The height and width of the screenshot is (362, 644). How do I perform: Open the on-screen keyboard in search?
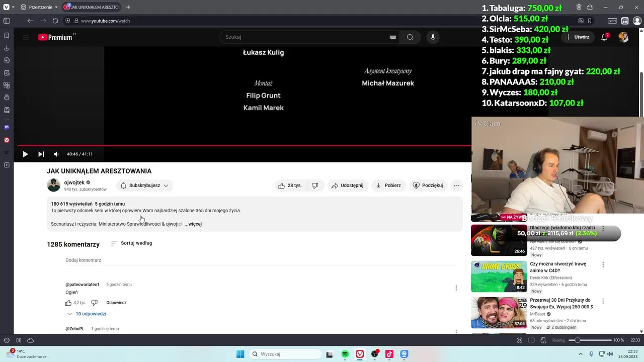(393, 37)
